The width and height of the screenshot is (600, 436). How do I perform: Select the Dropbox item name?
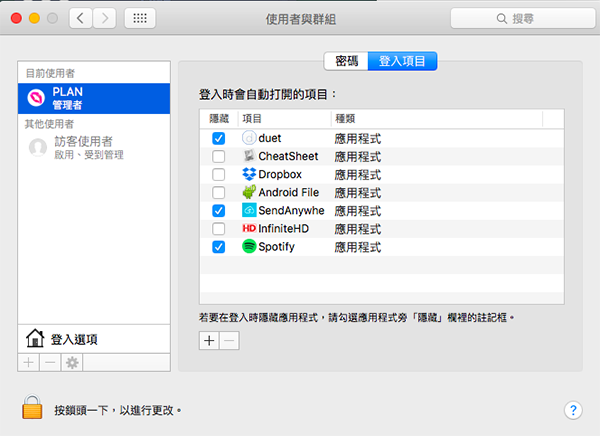coord(280,175)
